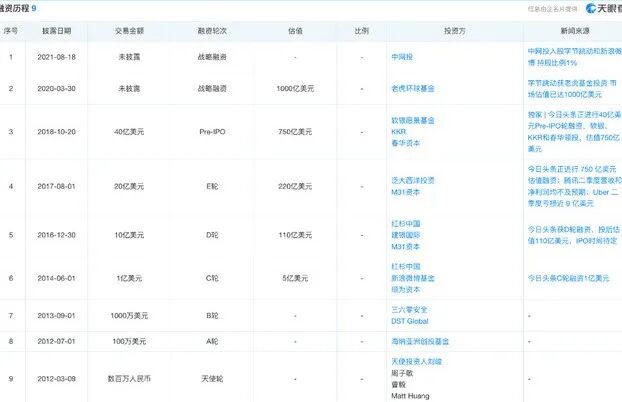Screen dimensions: 622x402
Task: Click the E轮 round cell
Action: click(212, 186)
